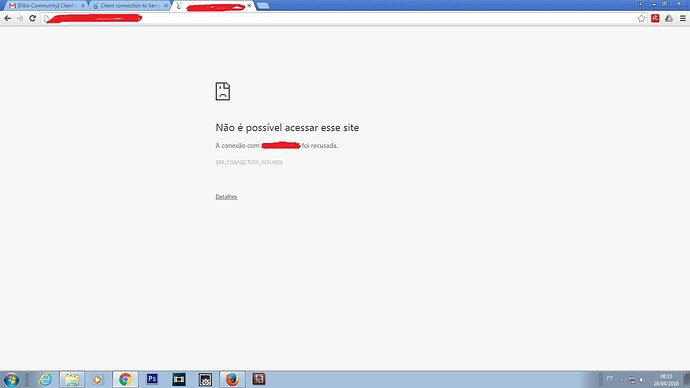Click the volume speaker icon in tray

point(642,380)
